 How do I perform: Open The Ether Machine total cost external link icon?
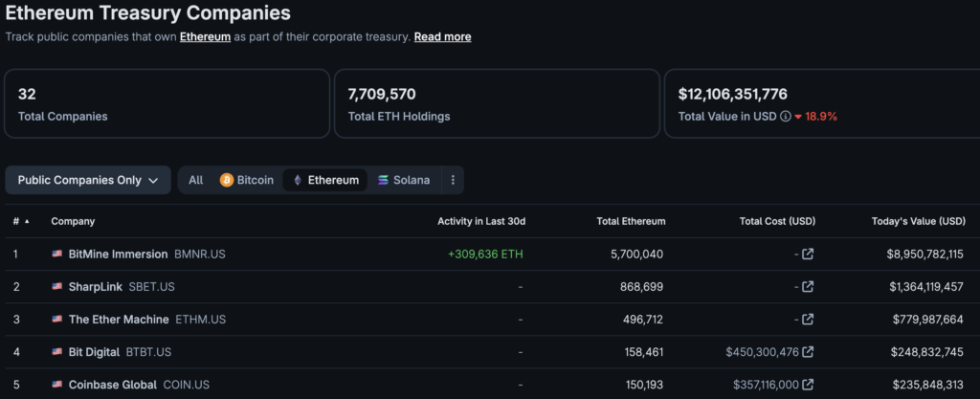808,319
